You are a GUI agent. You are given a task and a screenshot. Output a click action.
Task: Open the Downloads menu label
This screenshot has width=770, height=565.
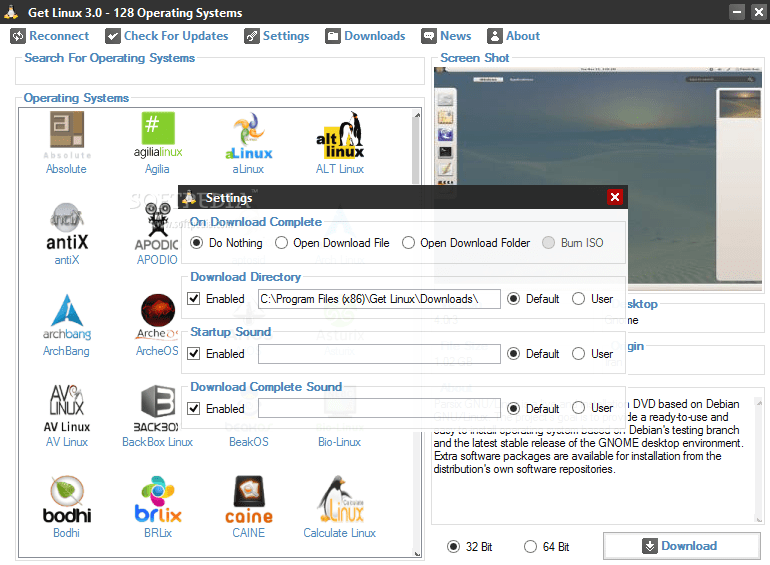pos(375,36)
